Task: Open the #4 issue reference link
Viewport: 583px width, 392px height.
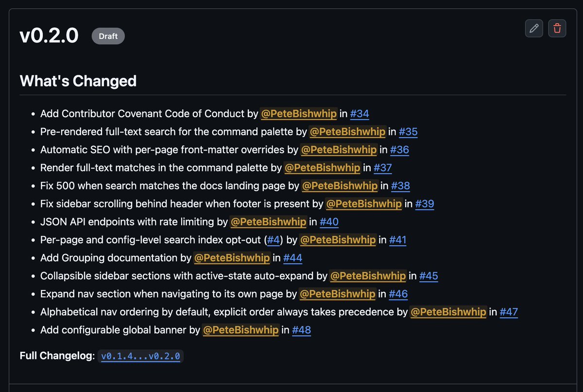Action: point(274,239)
